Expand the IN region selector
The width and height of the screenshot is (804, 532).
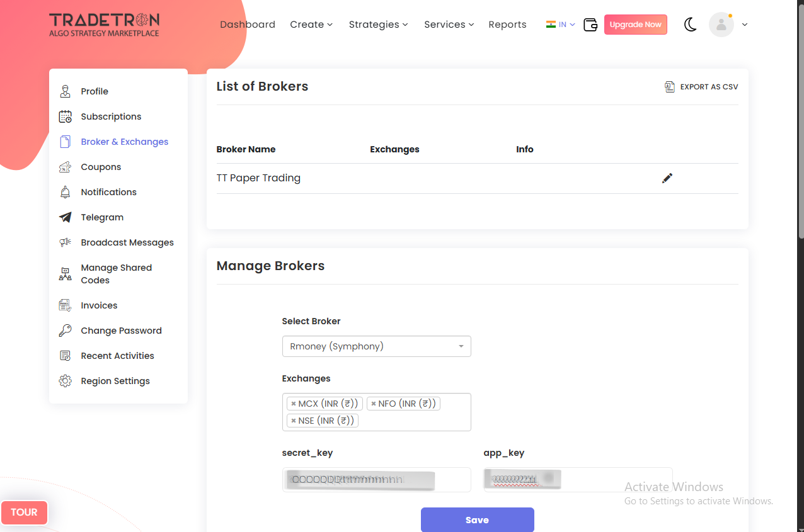click(561, 25)
